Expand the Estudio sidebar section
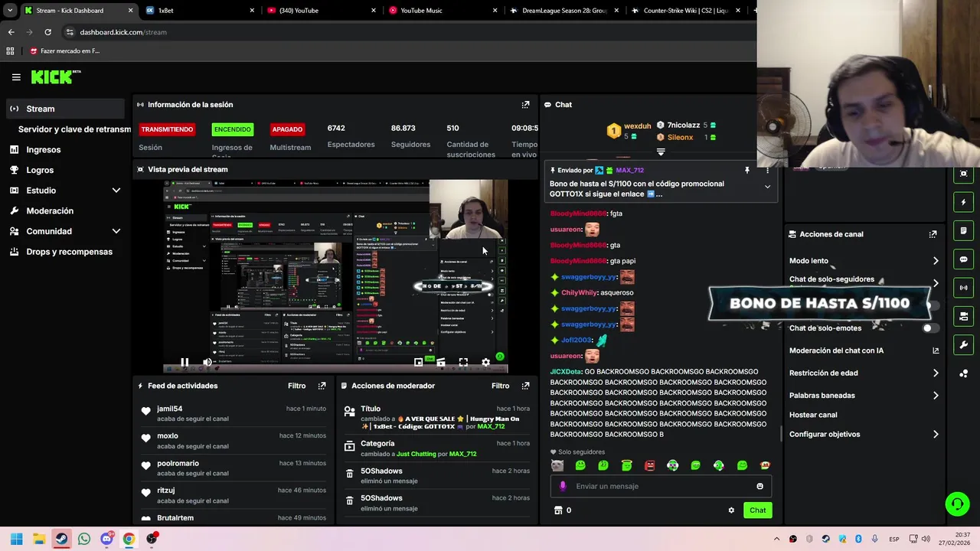The height and width of the screenshot is (551, 980). coord(116,191)
